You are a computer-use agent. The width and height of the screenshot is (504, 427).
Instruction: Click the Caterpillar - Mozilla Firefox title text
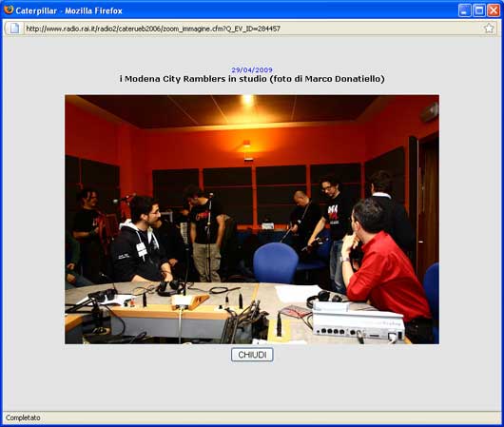68,10
